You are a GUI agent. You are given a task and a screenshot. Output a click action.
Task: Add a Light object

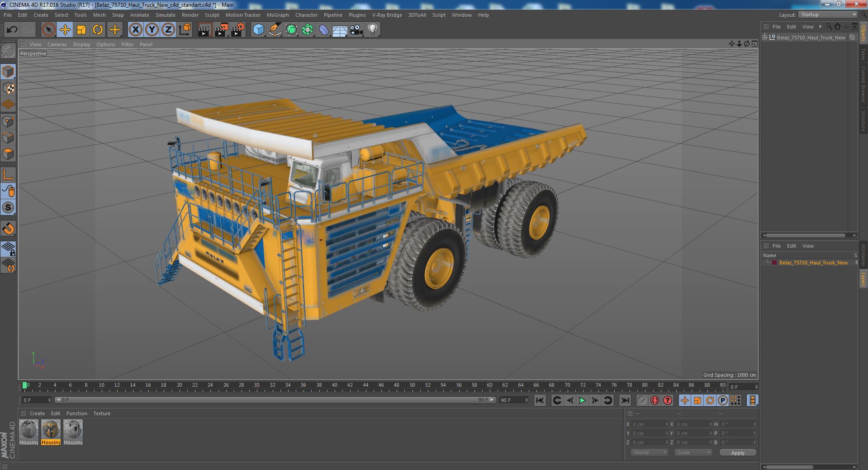372,30
